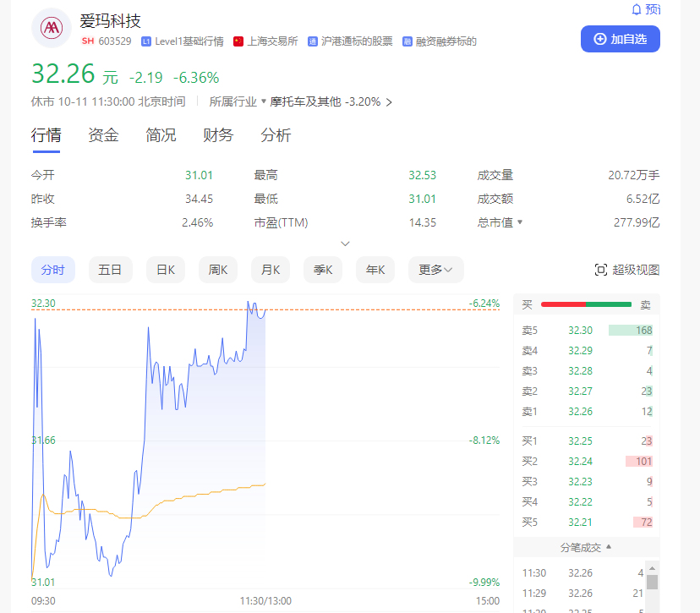Click the 爱玛科技 company logo icon
This screenshot has height=613, width=700.
click(52, 28)
